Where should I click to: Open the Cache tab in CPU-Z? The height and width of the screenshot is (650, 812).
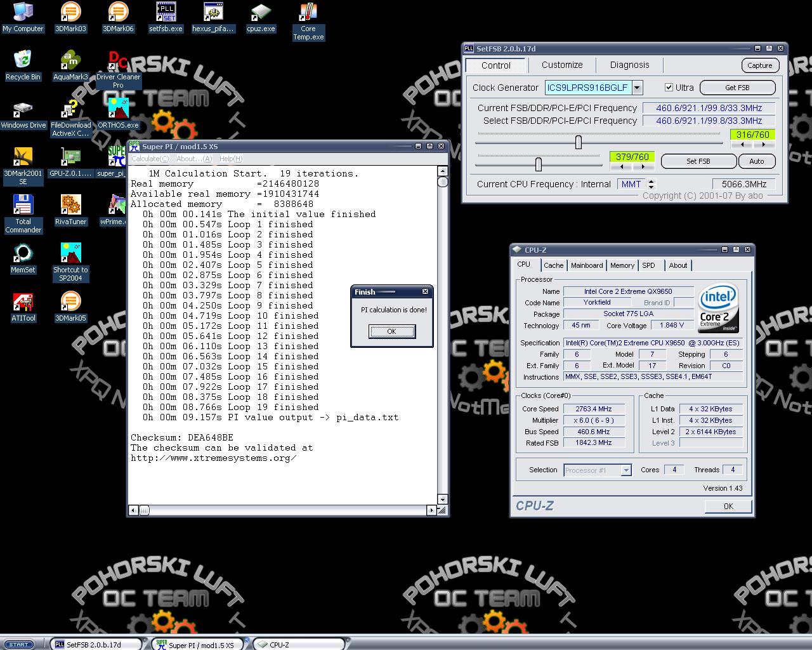[553, 265]
